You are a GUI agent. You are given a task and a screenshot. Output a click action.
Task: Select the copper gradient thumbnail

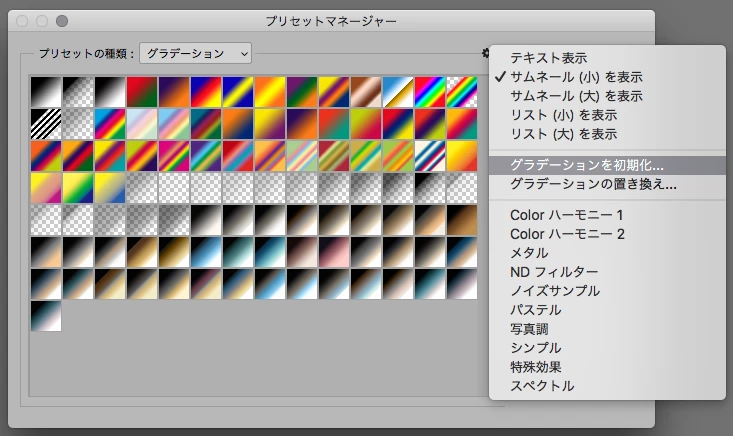click(366, 92)
